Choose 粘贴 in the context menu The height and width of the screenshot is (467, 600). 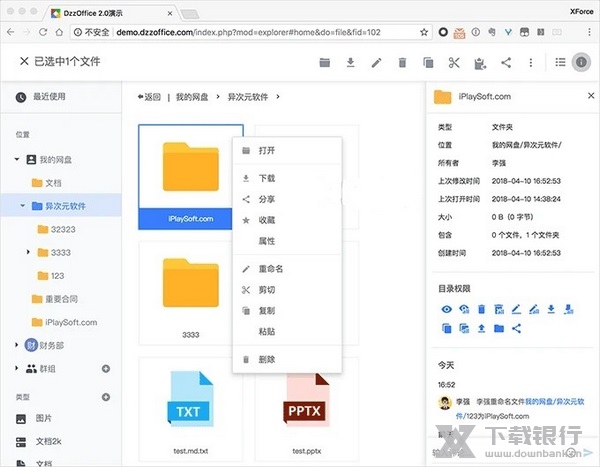pyautogui.click(x=287, y=331)
